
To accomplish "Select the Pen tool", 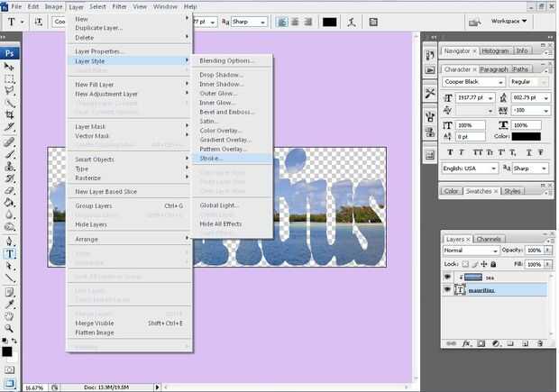I will (9, 242).
